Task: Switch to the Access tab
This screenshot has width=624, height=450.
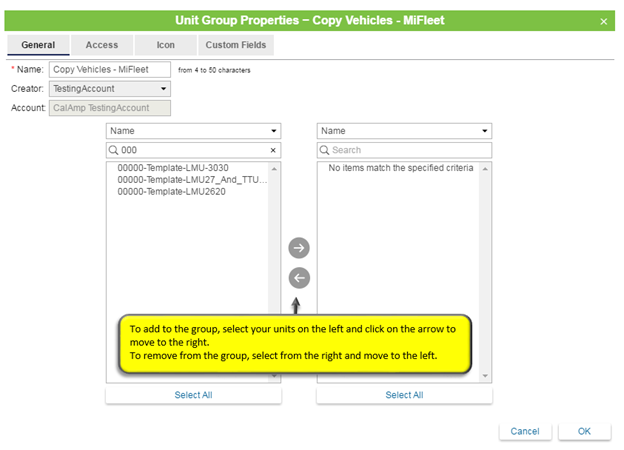Action: (x=101, y=45)
